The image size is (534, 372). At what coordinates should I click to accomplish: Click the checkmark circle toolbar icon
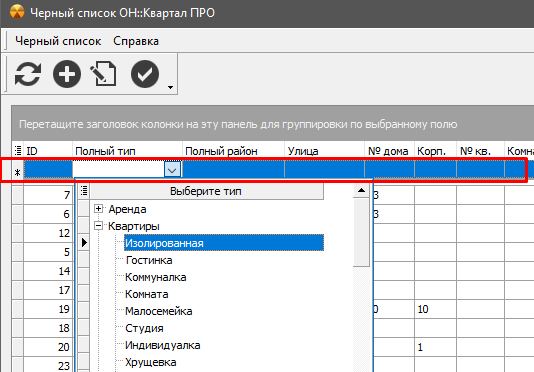tap(145, 74)
